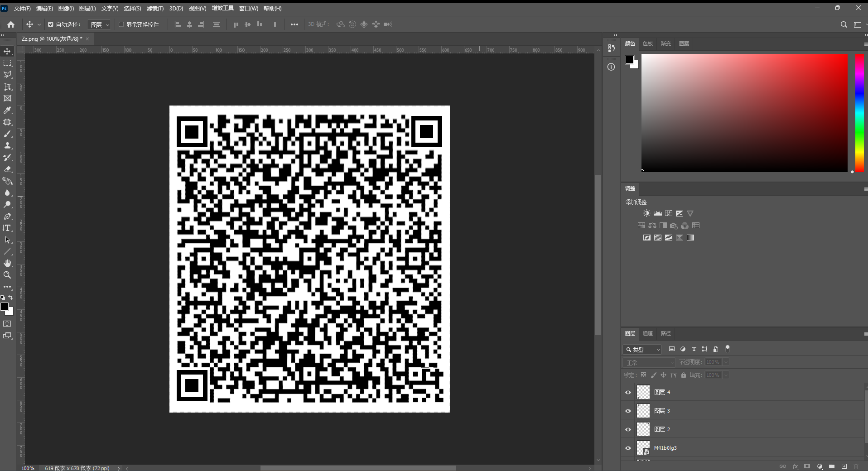Switch to the 路径 (Paths) tab
Screen dimensions: 868x471
click(666, 333)
